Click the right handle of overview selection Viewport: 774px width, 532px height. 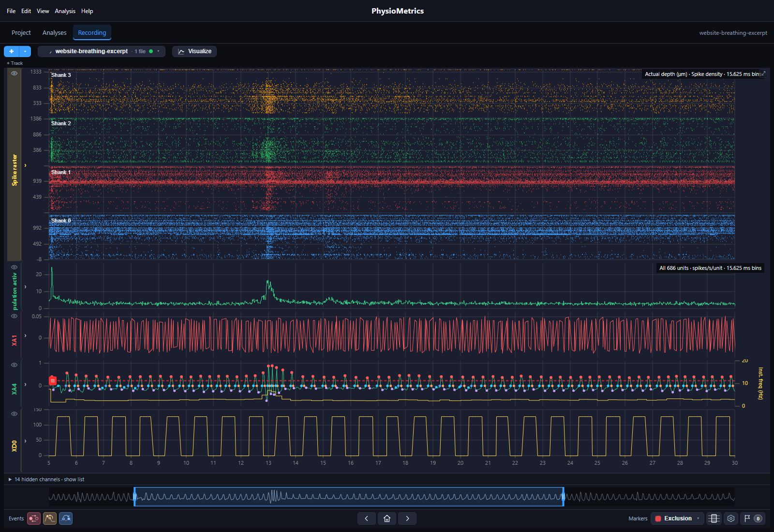click(564, 497)
